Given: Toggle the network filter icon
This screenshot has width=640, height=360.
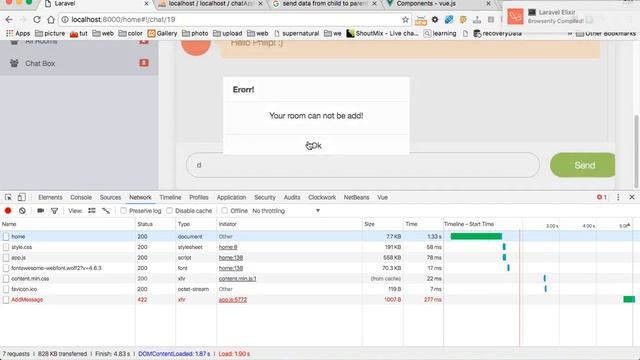Looking at the screenshot, I should point(54,211).
